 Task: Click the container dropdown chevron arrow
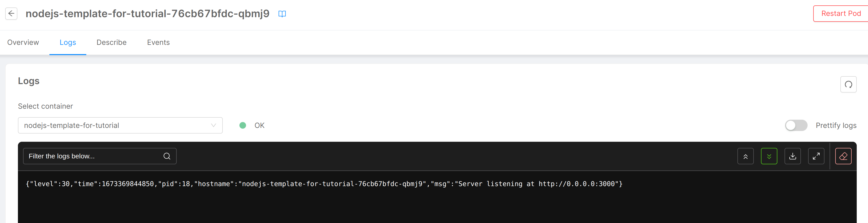pyautogui.click(x=213, y=126)
